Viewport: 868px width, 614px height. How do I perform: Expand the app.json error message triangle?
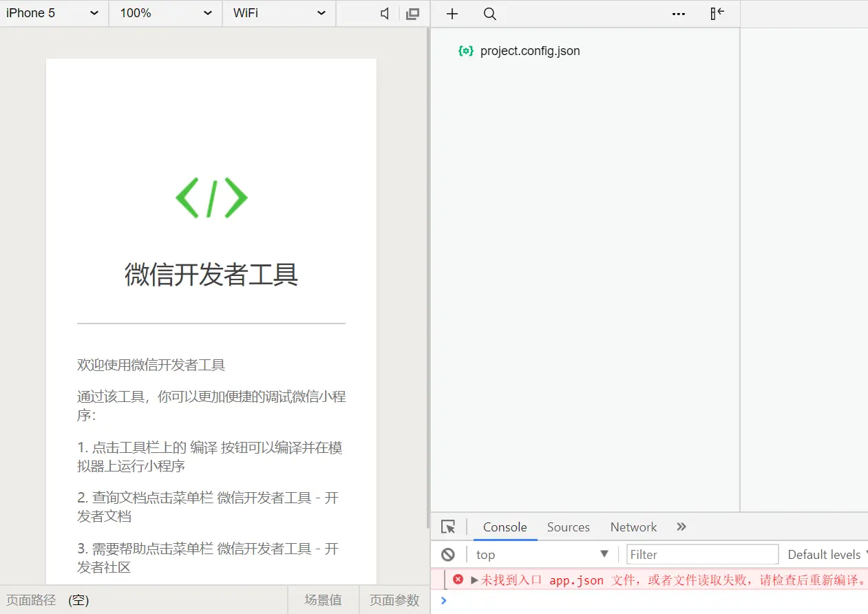pyautogui.click(x=474, y=580)
